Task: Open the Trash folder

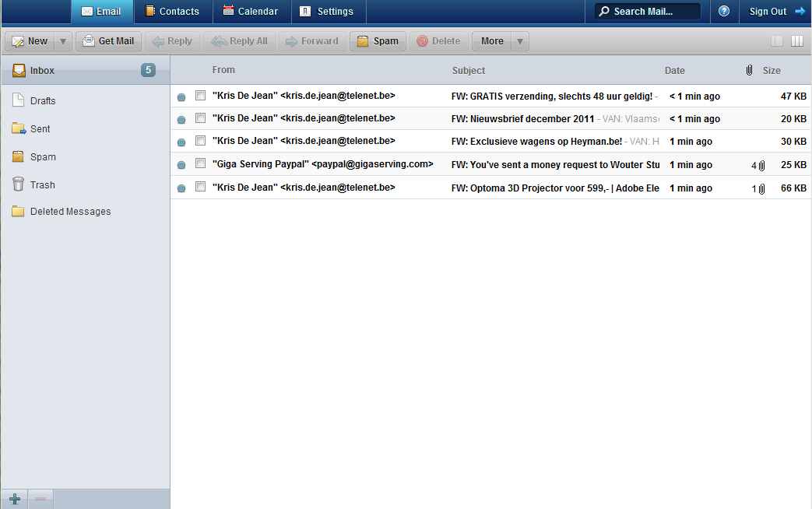Action: [42, 184]
